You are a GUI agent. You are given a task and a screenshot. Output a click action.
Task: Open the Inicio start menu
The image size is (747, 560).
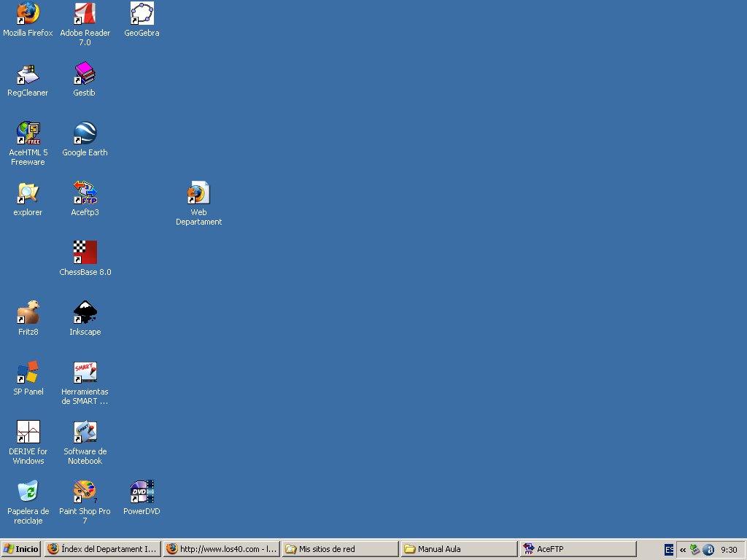(x=21, y=549)
